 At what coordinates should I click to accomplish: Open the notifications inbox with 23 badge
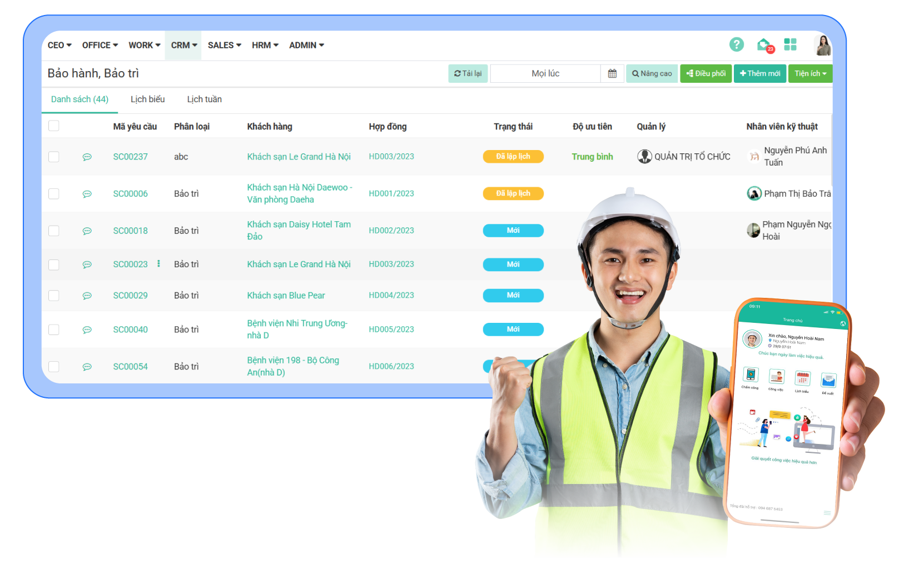click(764, 44)
